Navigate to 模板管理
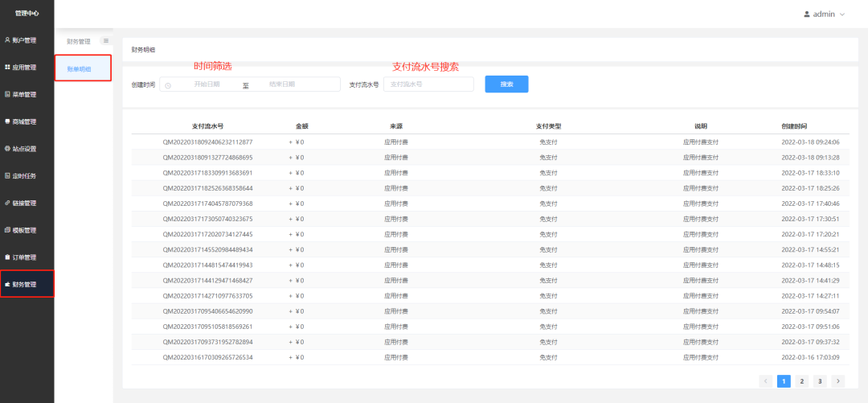868x403 pixels. click(23, 230)
